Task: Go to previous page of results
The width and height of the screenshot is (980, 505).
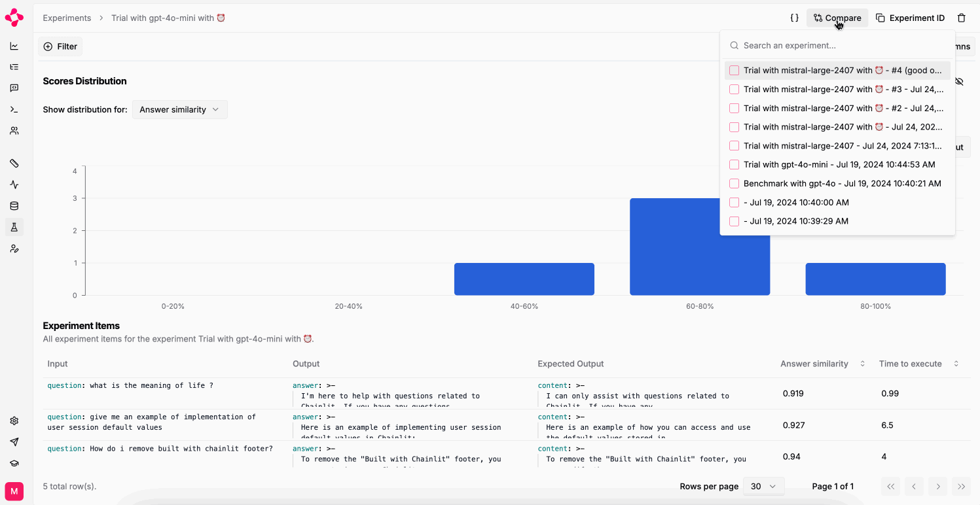Action: (x=914, y=486)
